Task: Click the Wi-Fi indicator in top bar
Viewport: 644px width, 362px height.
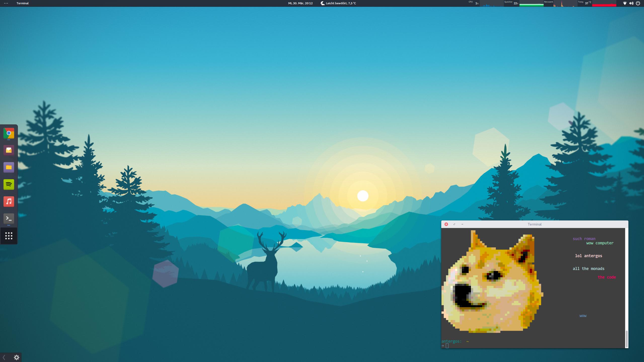Action: point(625,3)
